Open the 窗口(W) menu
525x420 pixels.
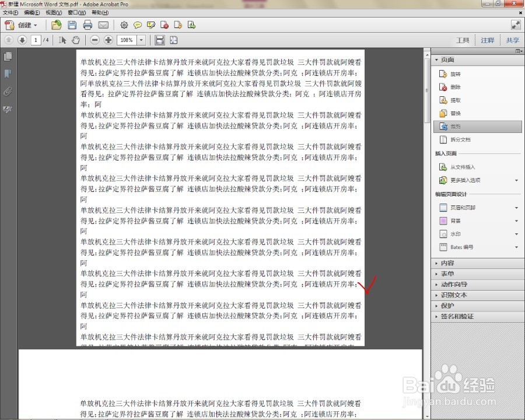76,13
